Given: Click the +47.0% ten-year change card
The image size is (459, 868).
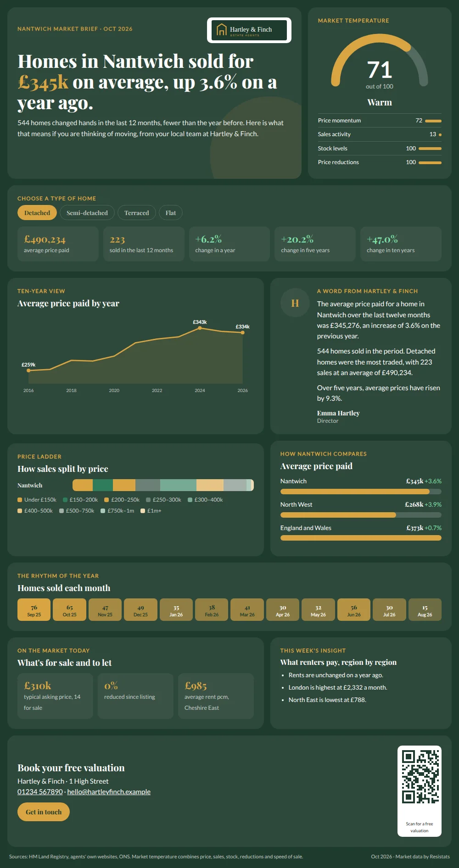Looking at the screenshot, I should (x=401, y=244).
